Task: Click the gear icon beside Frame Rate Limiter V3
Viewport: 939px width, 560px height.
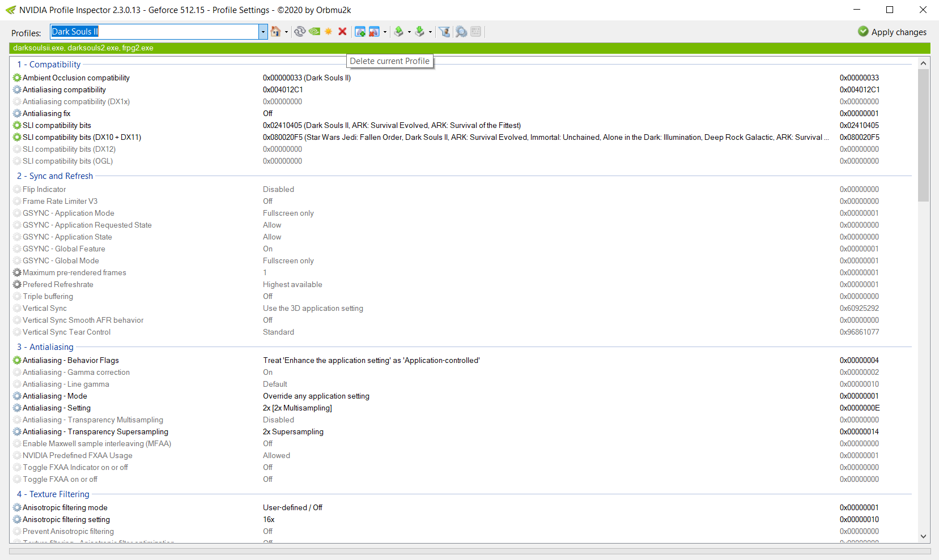Action: tap(17, 201)
